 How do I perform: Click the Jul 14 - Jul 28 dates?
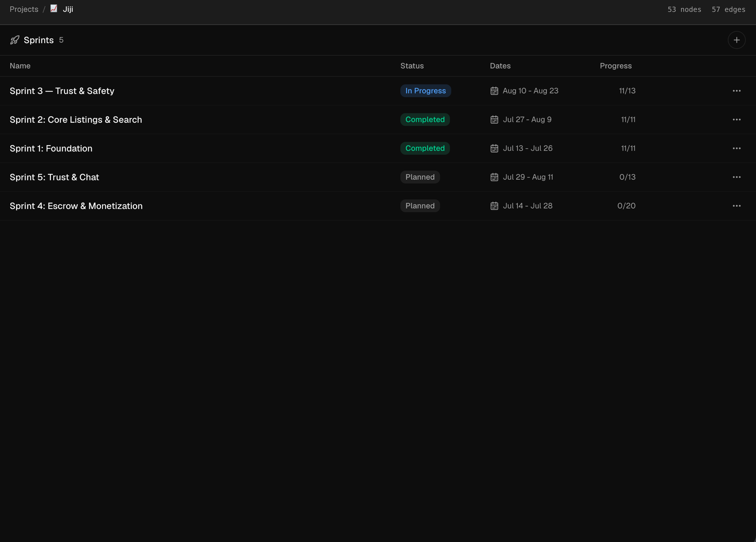click(x=528, y=205)
